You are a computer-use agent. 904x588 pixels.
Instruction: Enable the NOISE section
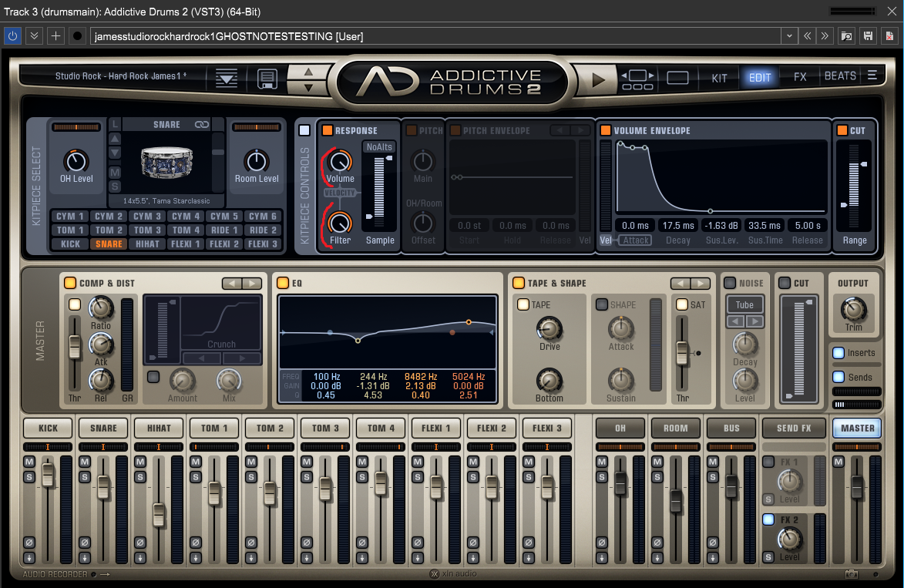[729, 283]
